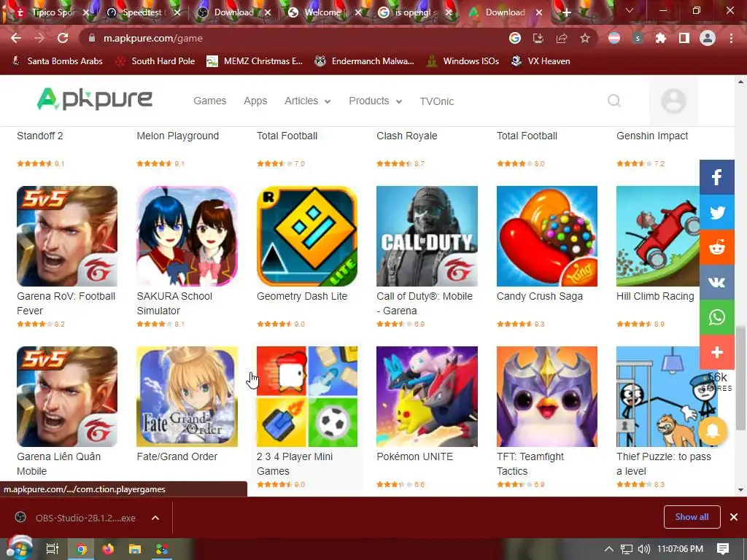Viewport: 747px width, 560px height.
Task: Open the 2 3 4 Player Mini Games thumbnail
Action: point(307,397)
